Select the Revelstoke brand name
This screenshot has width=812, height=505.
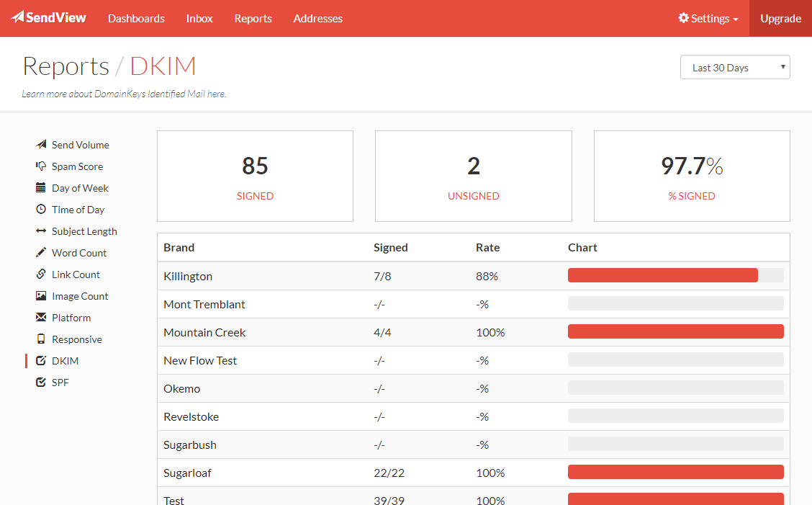click(x=191, y=416)
